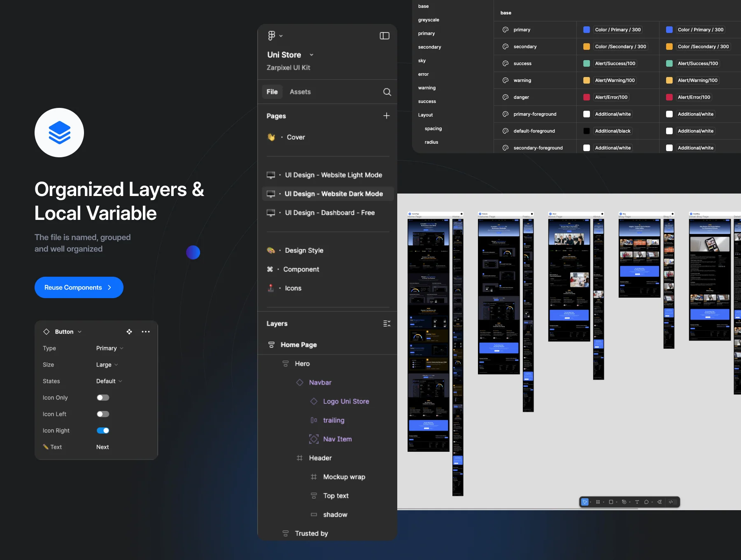Image resolution: width=741 pixels, height=560 pixels.
Task: Click the variable icon next to success row
Action: pos(506,63)
